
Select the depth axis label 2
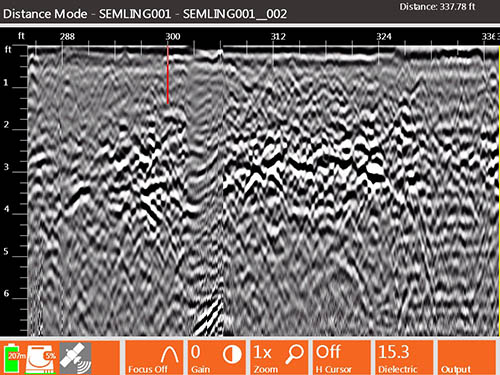pyautogui.click(x=6, y=125)
